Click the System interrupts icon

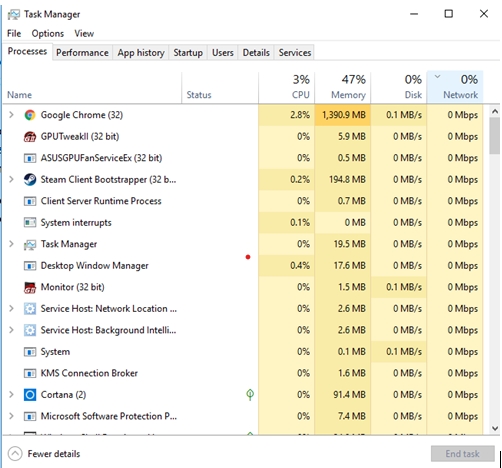coord(30,222)
